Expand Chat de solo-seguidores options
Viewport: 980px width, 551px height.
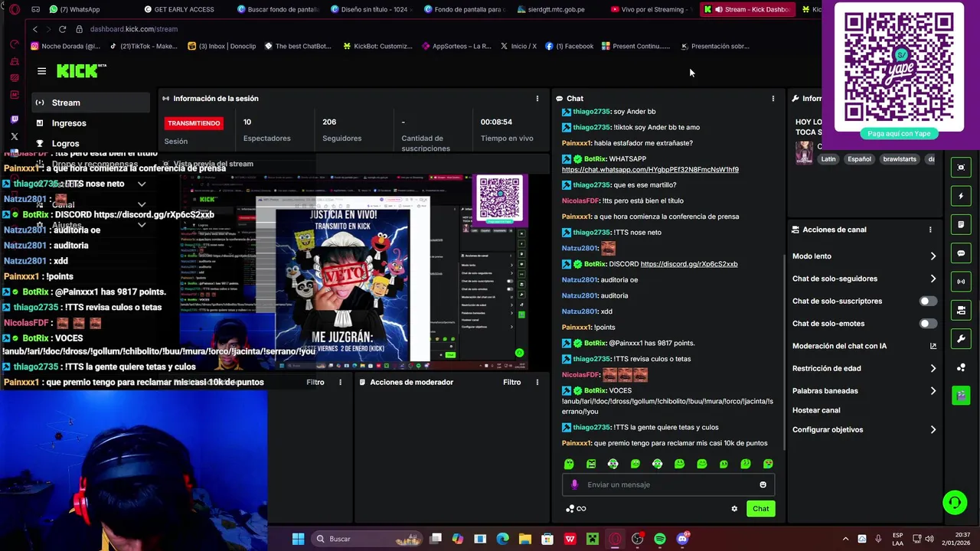[x=933, y=279]
